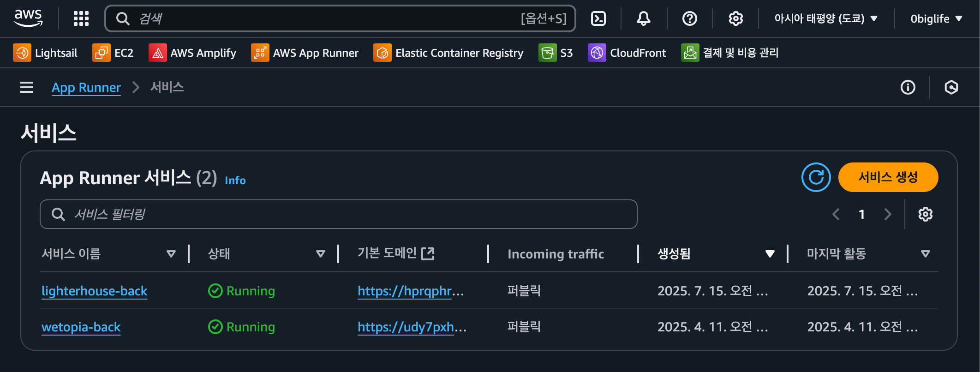Click 서비스 생성 button

888,177
